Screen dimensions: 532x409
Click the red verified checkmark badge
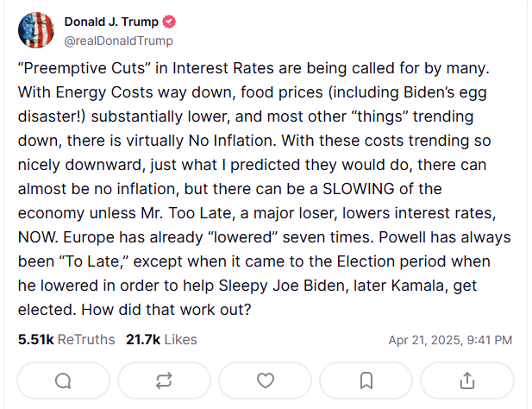click(x=169, y=22)
